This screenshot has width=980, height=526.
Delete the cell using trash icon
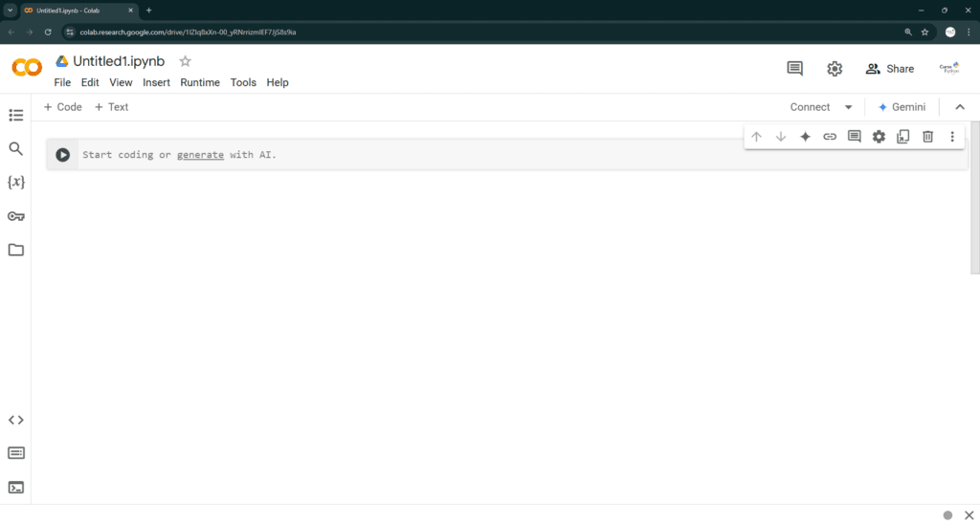[927, 137]
